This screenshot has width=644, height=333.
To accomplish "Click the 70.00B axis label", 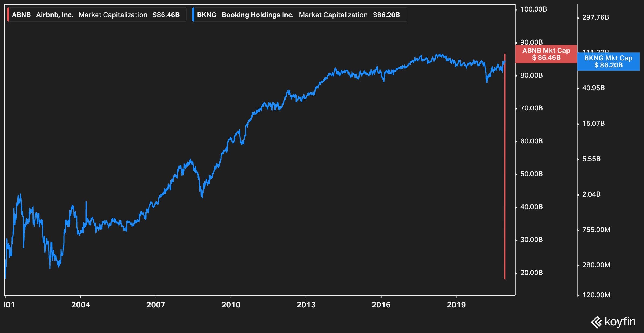I will click(x=531, y=108).
